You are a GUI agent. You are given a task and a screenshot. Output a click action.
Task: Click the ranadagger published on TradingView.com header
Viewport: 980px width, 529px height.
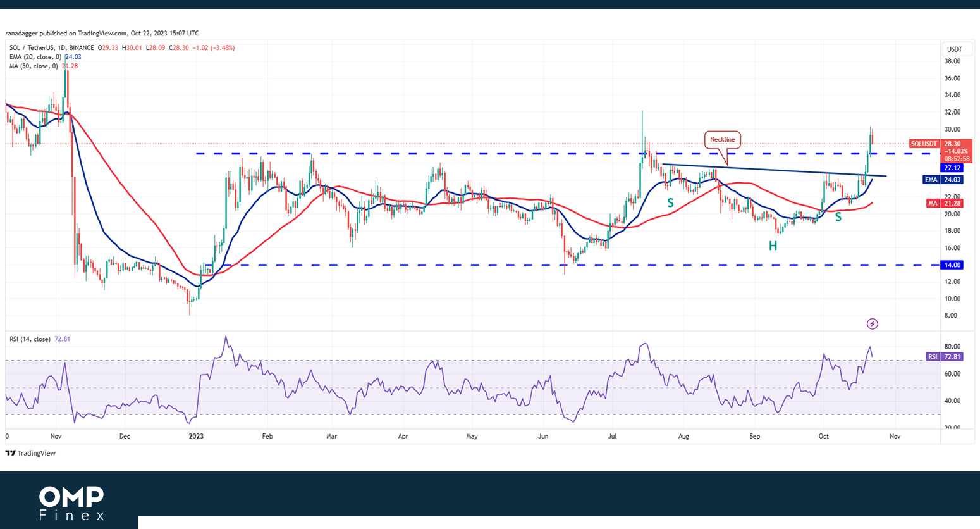point(102,34)
